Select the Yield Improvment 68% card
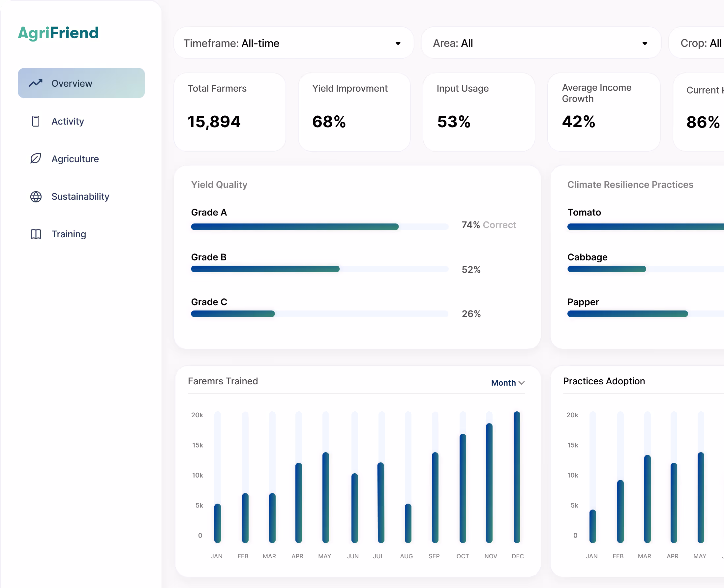Viewport: 724px width, 588px height. click(x=354, y=112)
